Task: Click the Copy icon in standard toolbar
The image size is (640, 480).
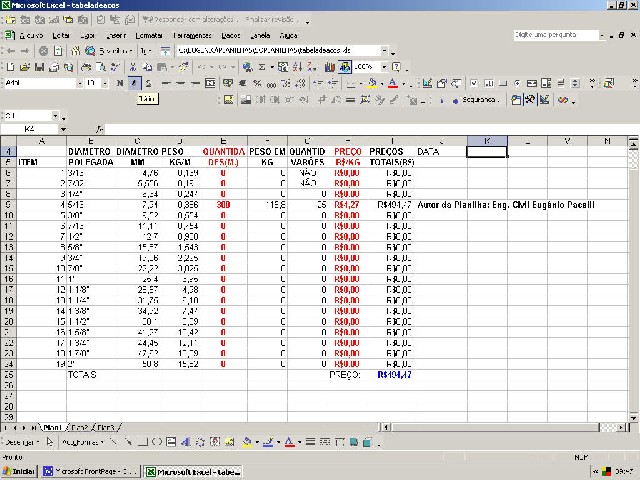Action: (x=147, y=67)
